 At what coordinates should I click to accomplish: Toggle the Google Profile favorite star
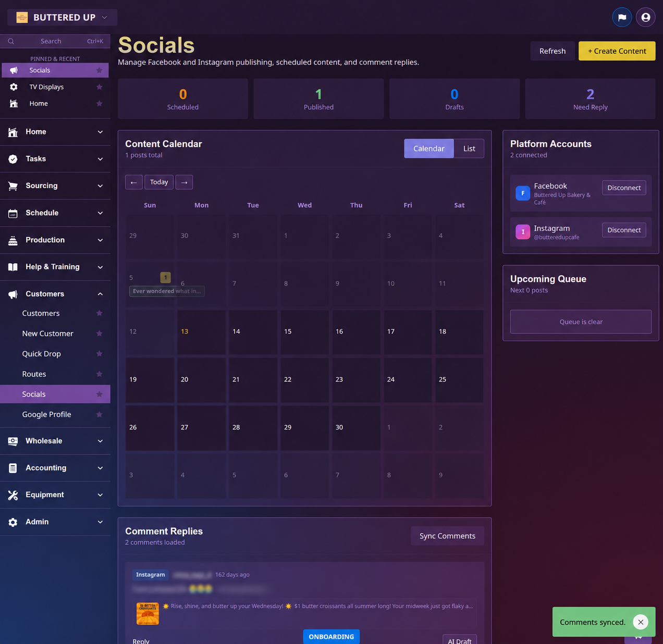(99, 414)
